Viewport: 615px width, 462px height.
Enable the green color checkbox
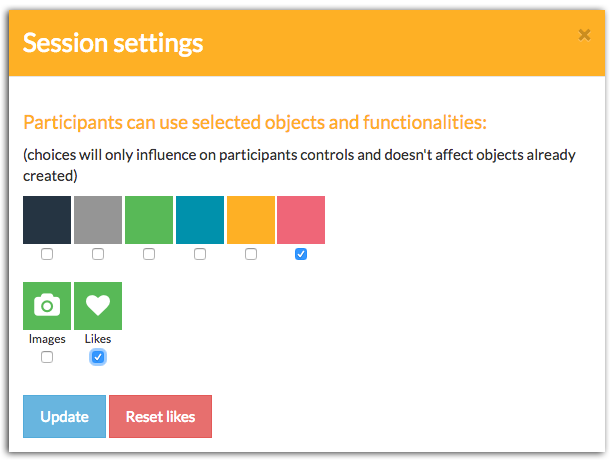[x=149, y=255]
